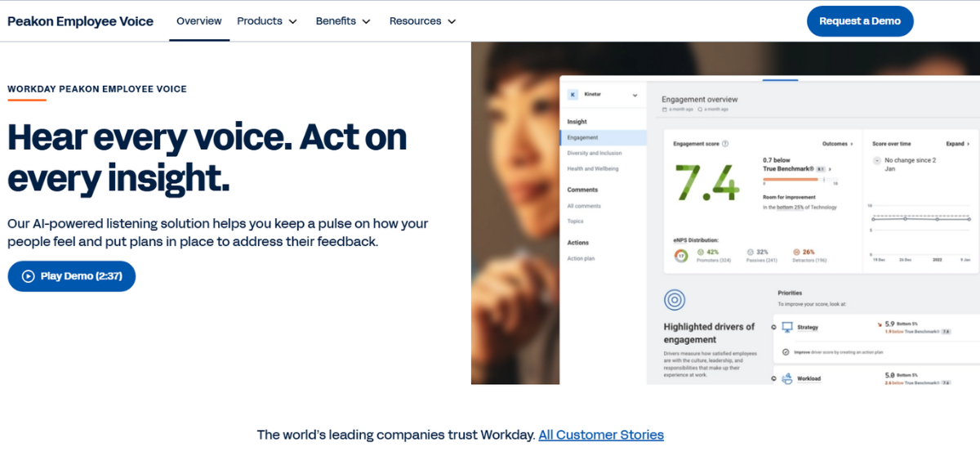Click the 26% Detractors value

pos(809,253)
